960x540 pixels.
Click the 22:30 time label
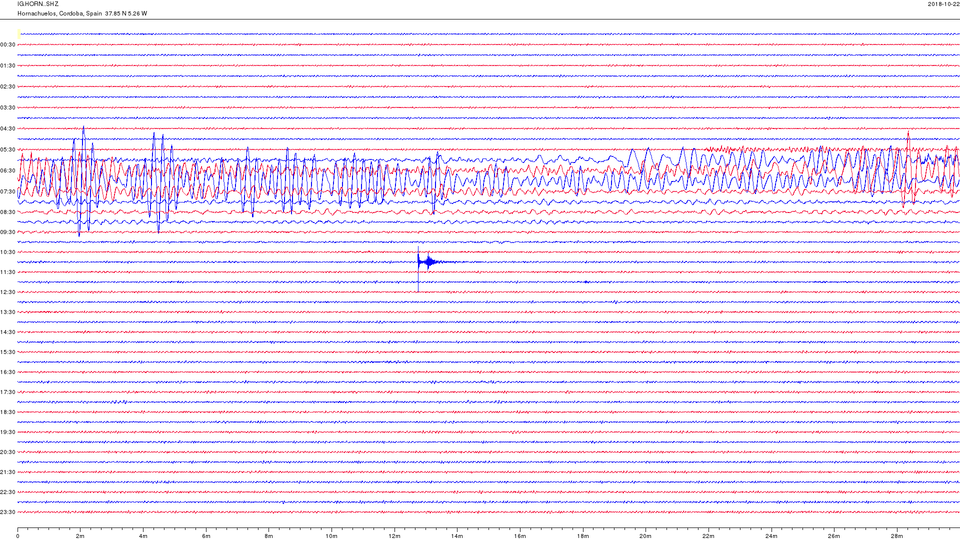[x=8, y=492]
